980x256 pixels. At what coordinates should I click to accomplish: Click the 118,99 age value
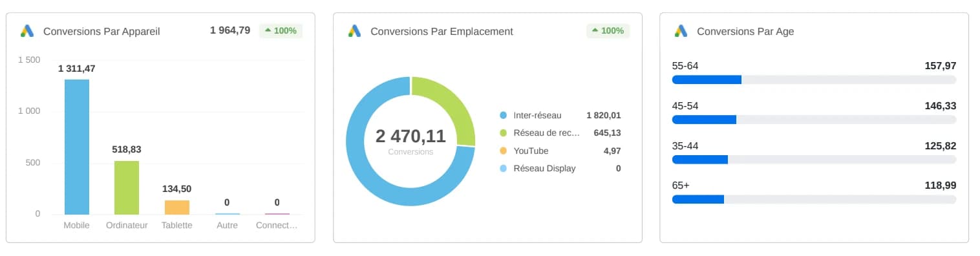click(940, 185)
